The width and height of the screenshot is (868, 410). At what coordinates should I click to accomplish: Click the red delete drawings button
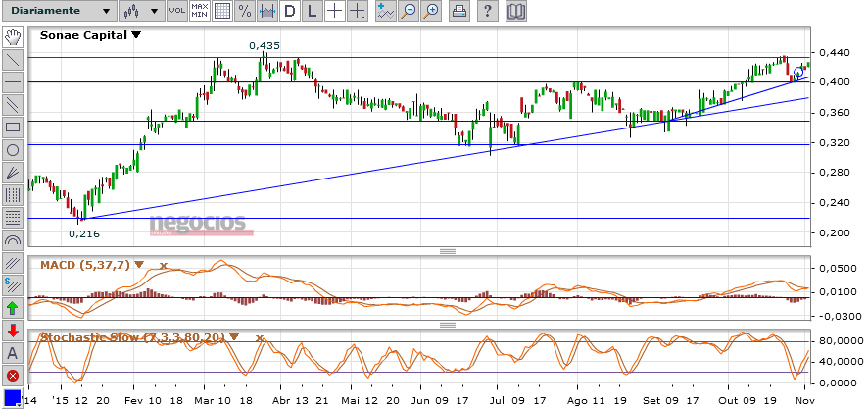click(x=12, y=377)
